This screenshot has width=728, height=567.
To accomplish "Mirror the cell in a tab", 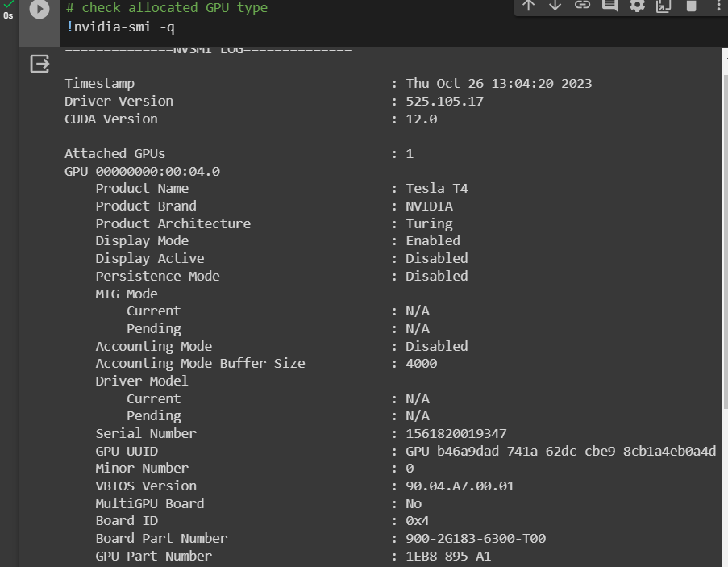I will (x=664, y=6).
